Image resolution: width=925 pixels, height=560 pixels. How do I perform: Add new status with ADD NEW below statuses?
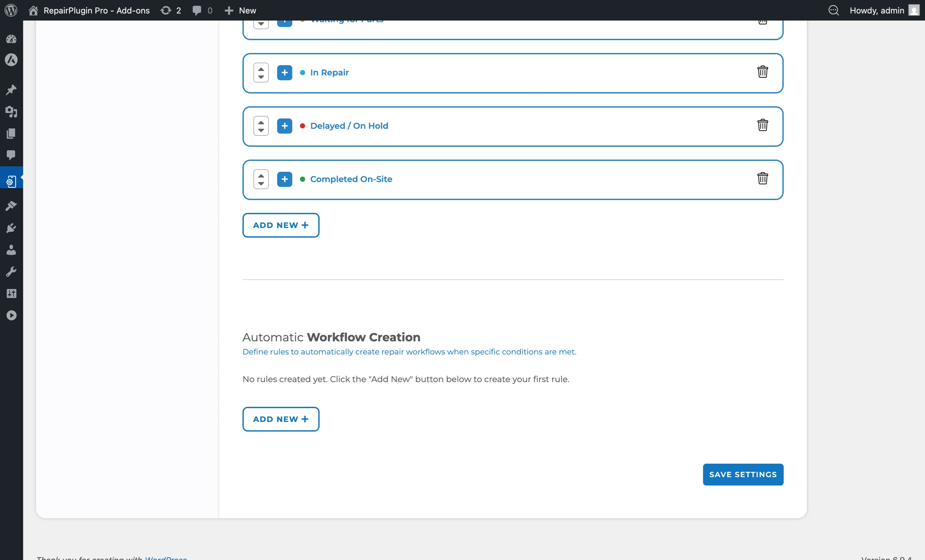coord(281,225)
